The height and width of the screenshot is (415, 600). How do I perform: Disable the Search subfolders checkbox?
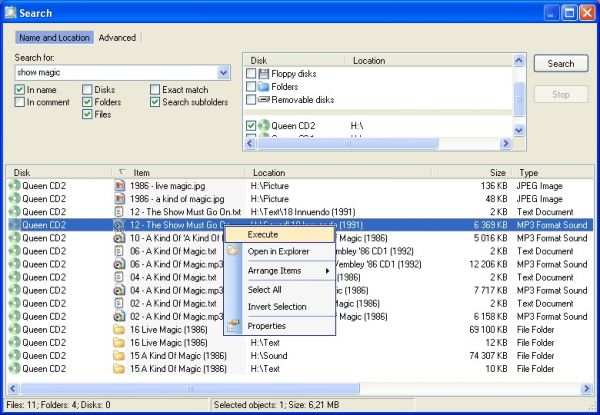tap(155, 102)
